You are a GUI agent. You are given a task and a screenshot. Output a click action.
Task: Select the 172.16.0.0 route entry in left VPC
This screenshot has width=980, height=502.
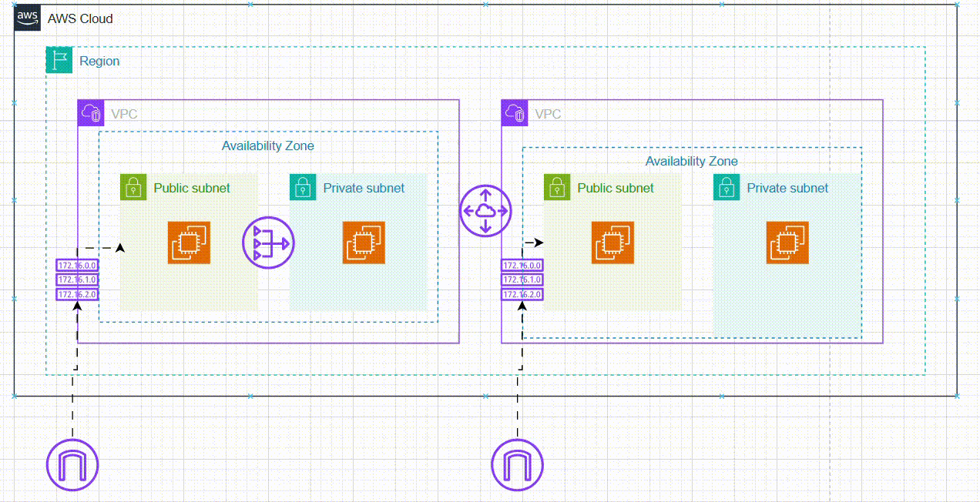click(77, 266)
